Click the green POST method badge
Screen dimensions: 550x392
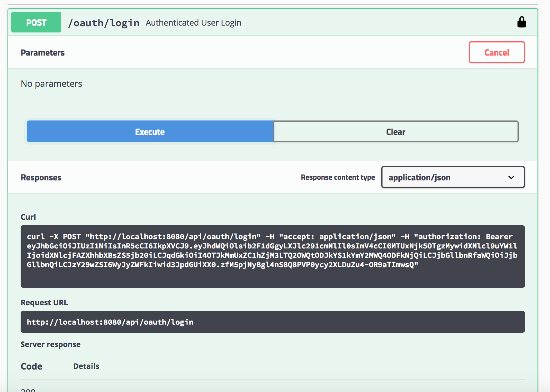pyautogui.click(x=36, y=22)
